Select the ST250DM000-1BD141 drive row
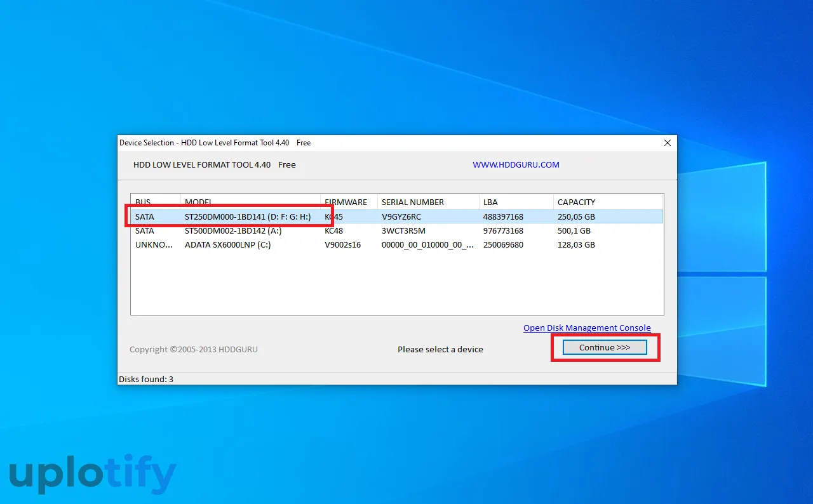This screenshot has width=813, height=504. pyautogui.click(x=397, y=216)
